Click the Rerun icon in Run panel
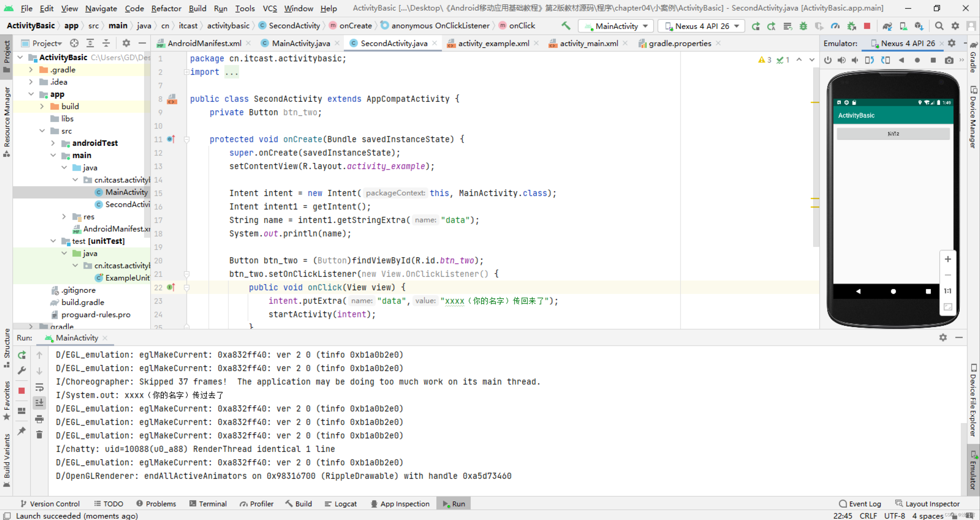Screen dimensions: 980x520 point(22,355)
